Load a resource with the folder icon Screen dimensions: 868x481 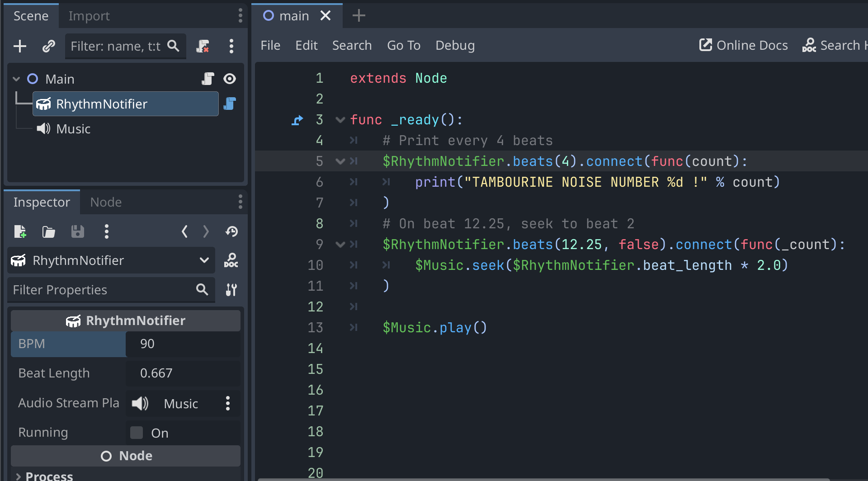(48, 231)
